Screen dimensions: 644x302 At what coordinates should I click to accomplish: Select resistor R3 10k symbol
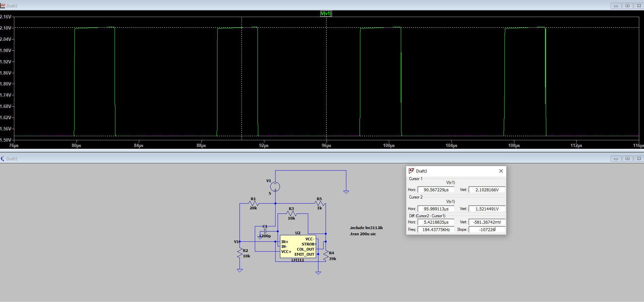[292, 213]
